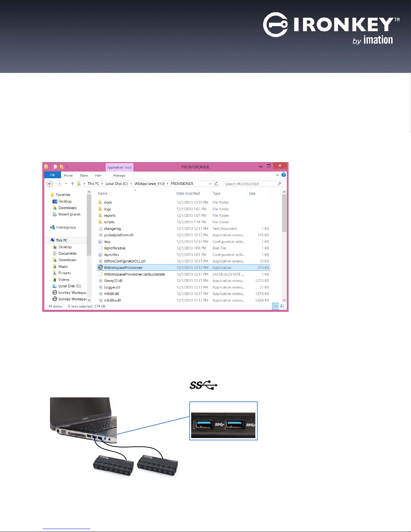The width and height of the screenshot is (411, 532).
Task: Select the changelog text document icon
Action: pyautogui.click(x=100, y=228)
